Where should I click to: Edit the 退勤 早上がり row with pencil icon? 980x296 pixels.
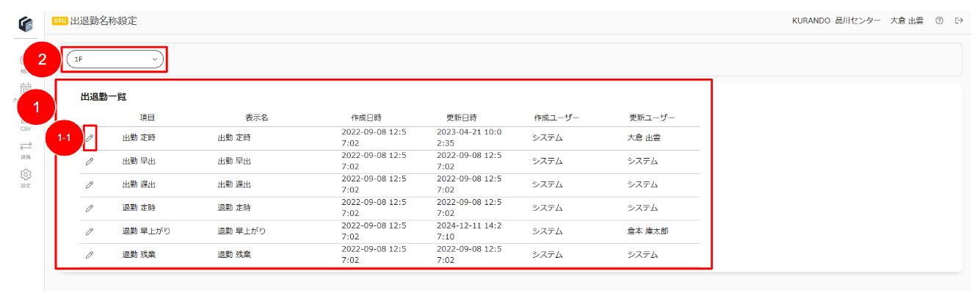[90, 231]
